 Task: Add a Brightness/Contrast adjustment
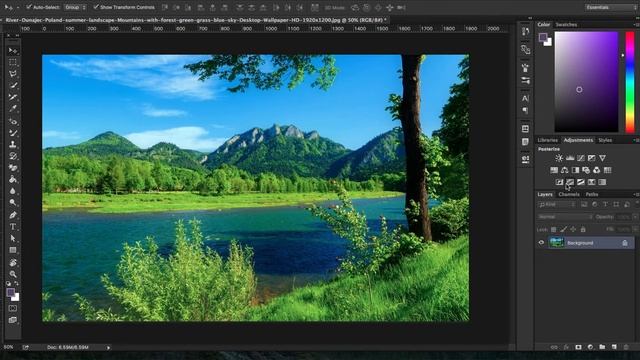[559, 158]
